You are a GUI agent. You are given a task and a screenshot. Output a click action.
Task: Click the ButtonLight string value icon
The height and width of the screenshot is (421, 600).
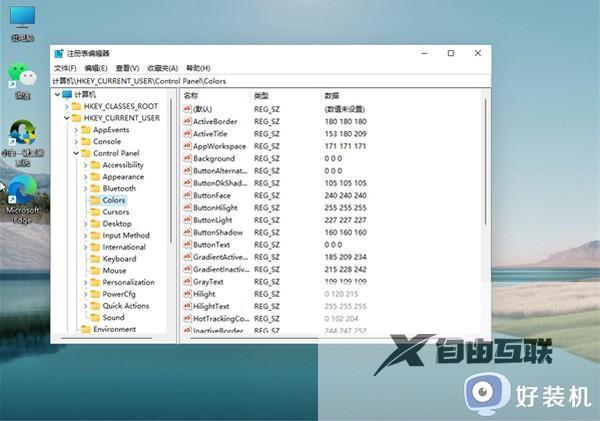click(187, 220)
